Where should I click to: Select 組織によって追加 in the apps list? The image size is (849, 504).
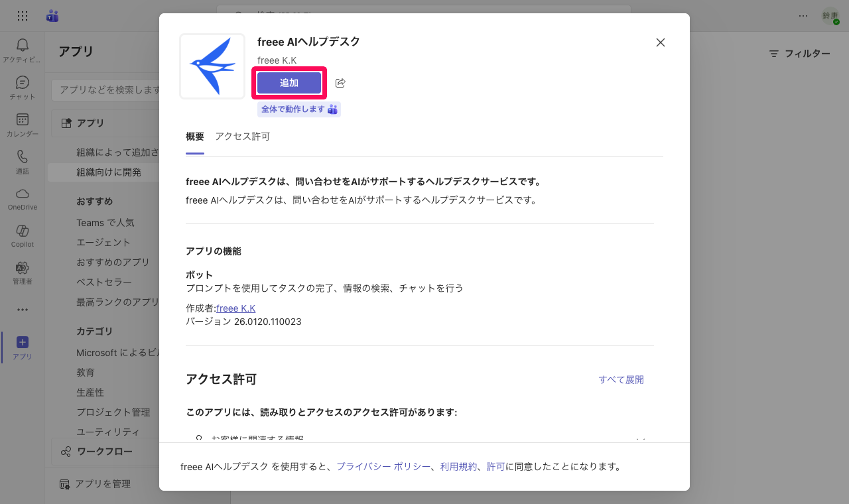117,153
